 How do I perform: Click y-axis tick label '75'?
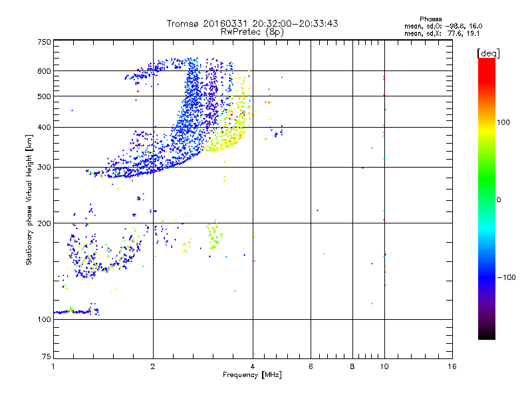tap(47, 356)
